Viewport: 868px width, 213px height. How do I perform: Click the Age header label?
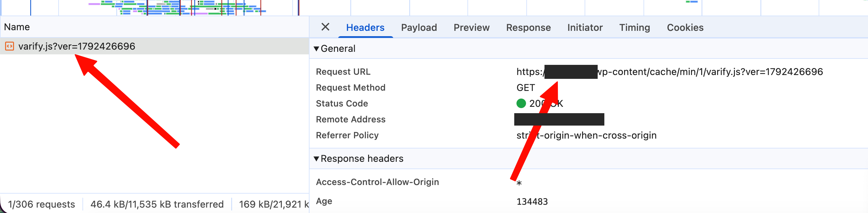point(324,201)
